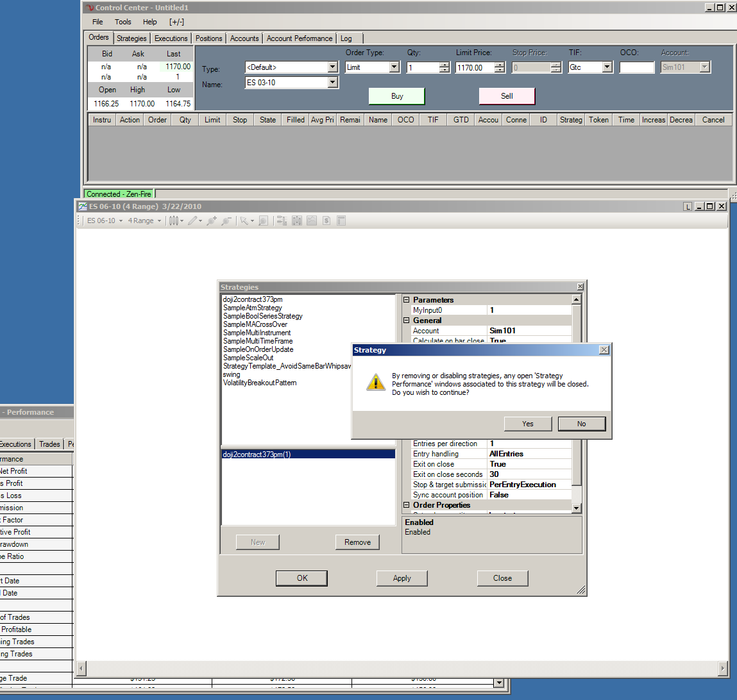
Task: Click the Sell button
Action: [x=507, y=96]
